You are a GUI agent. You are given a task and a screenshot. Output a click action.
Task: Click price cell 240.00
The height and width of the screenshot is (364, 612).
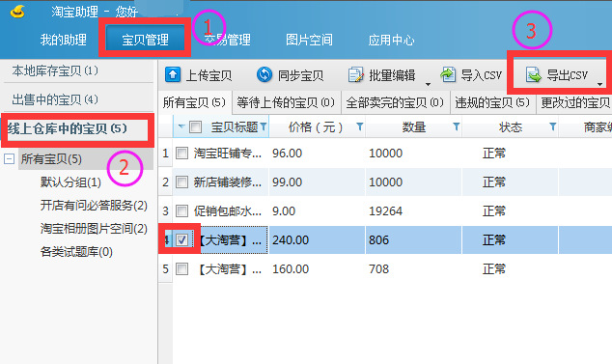pos(291,239)
